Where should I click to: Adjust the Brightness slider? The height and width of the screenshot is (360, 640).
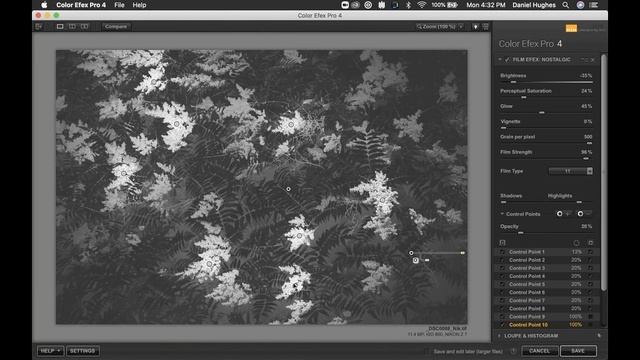tap(513, 82)
